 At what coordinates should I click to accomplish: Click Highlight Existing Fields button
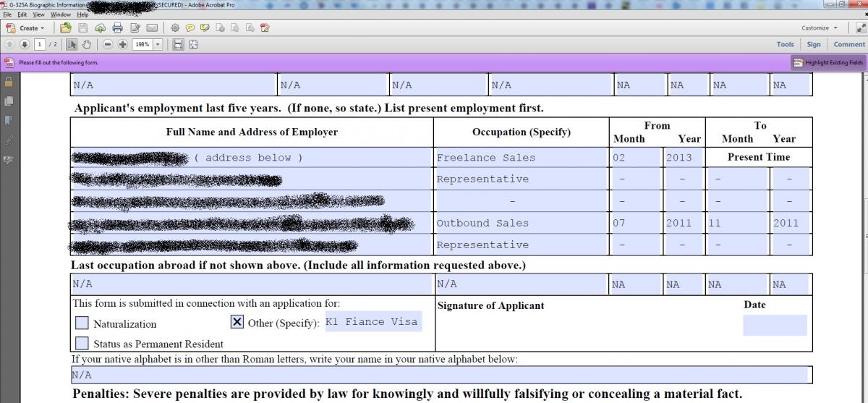[x=828, y=62]
